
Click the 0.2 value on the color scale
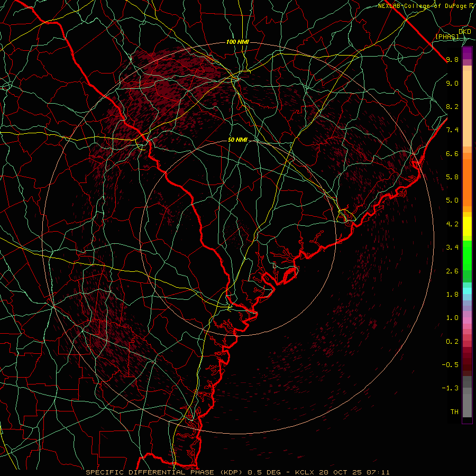click(x=452, y=342)
